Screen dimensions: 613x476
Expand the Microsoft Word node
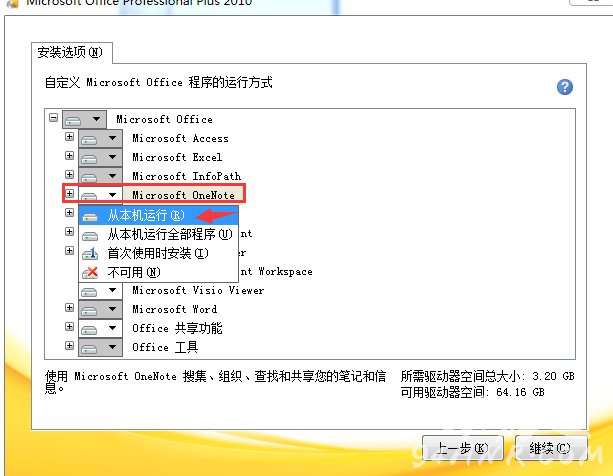(69, 308)
